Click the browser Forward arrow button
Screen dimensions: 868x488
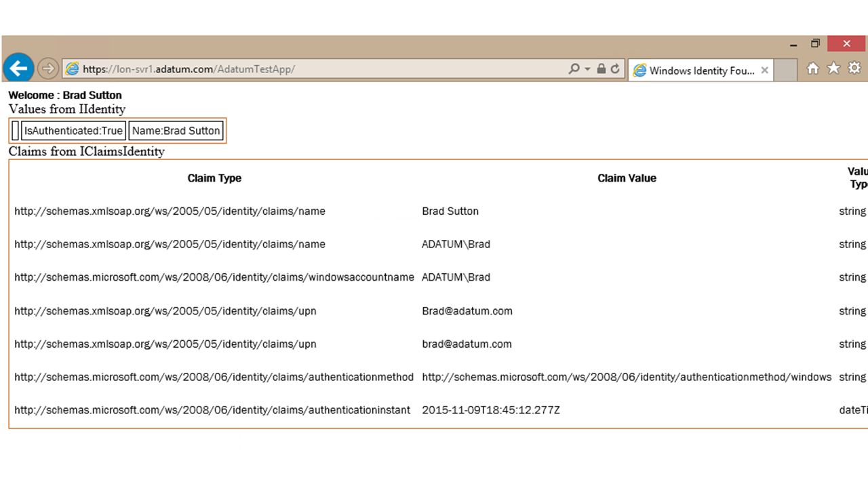click(x=47, y=68)
